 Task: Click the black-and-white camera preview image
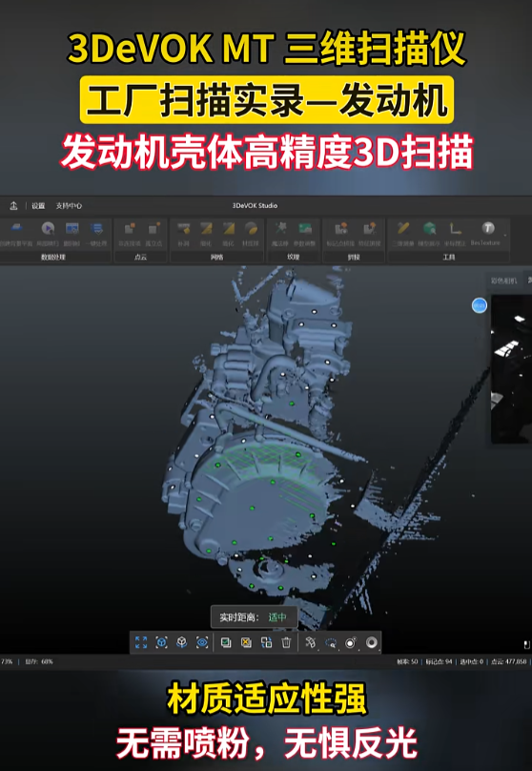point(511,368)
